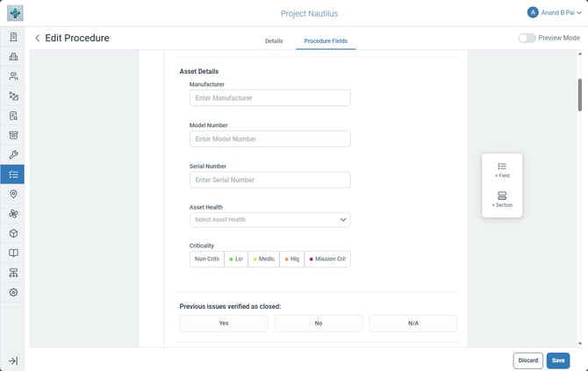Viewport: 588px width, 371px height.
Task: Open the receipt document icon in sidebar
Action: (13, 37)
